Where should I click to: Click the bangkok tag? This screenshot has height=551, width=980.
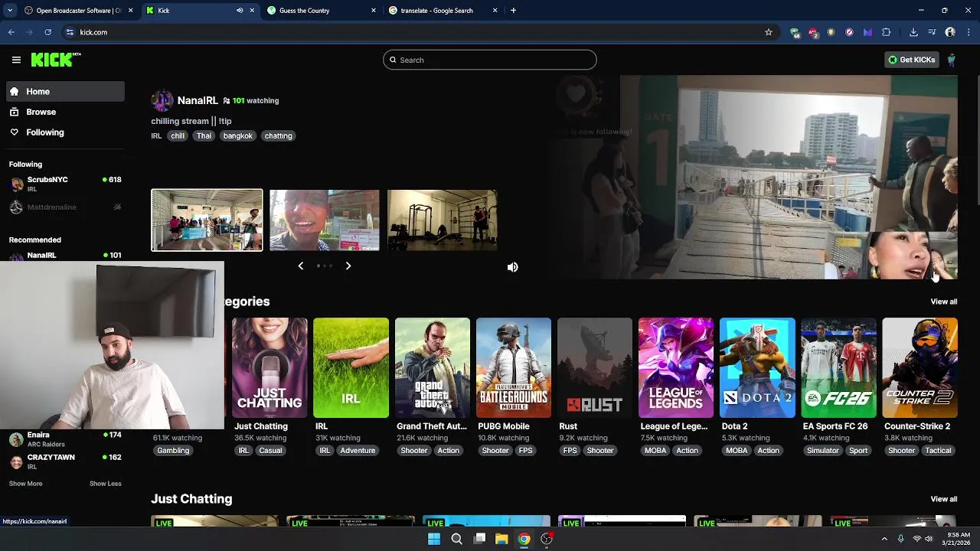tap(237, 135)
